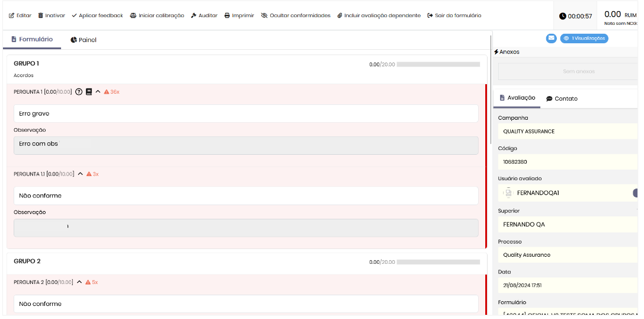
Task: Click the 1 Visualizações eye badge
Action: coord(584,39)
